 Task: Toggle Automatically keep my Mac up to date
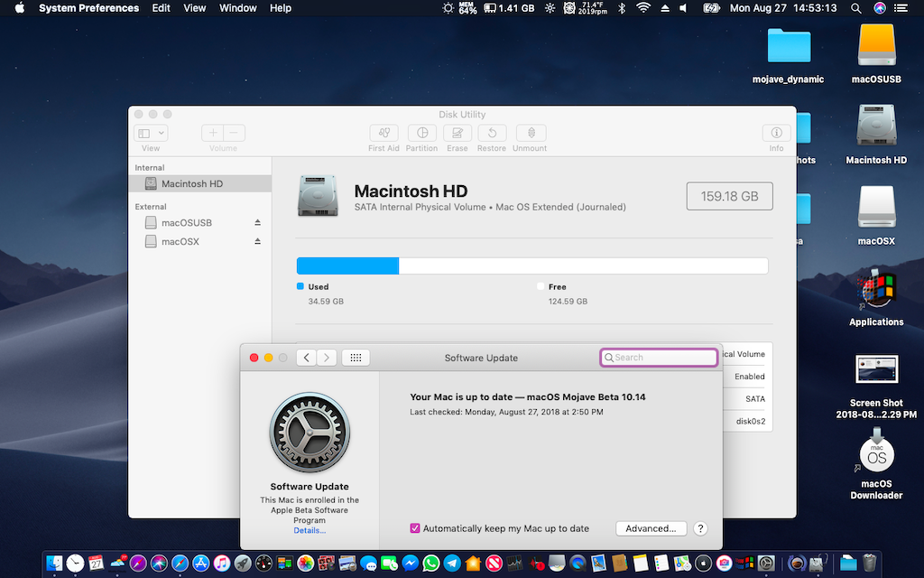(415, 528)
